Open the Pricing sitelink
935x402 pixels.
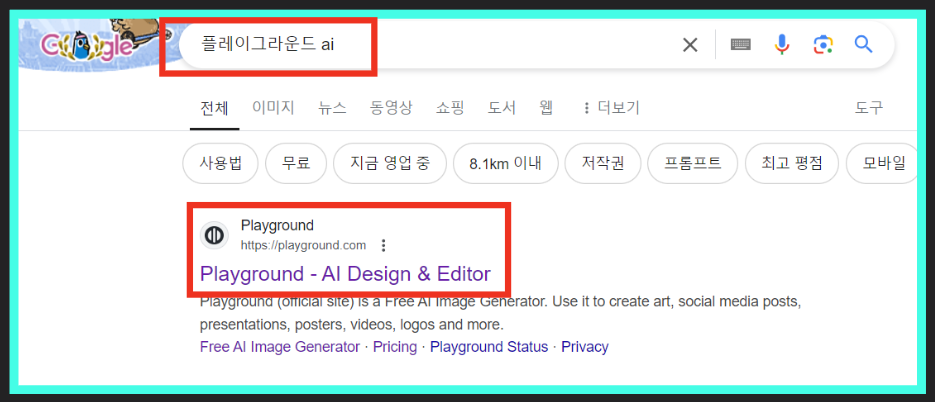[x=395, y=347]
